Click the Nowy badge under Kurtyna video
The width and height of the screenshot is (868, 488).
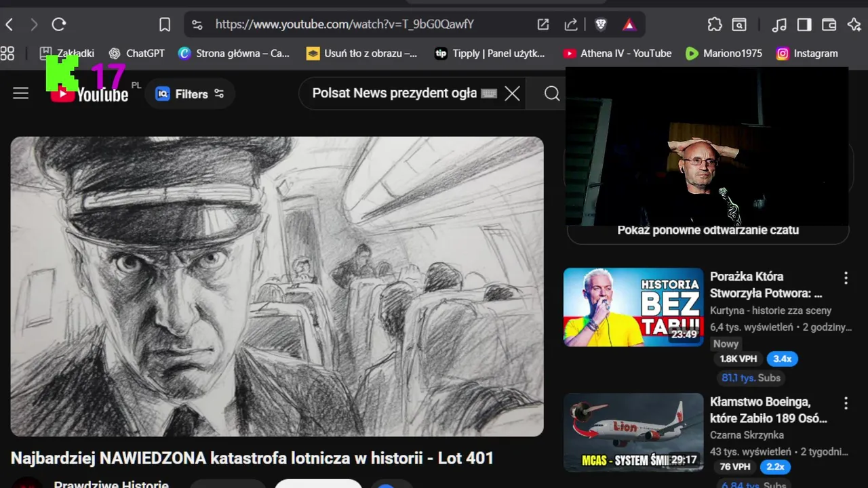click(x=726, y=344)
